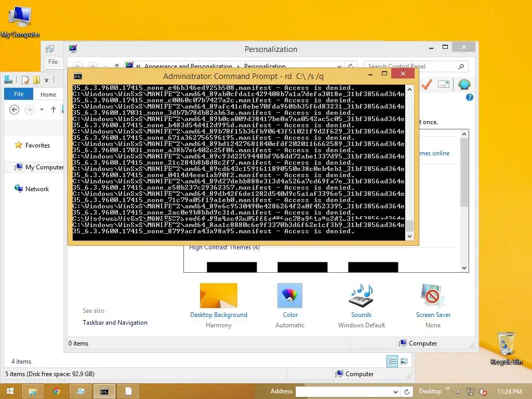Open the Color settings link
The height and width of the screenshot is (399, 532).
(x=290, y=315)
